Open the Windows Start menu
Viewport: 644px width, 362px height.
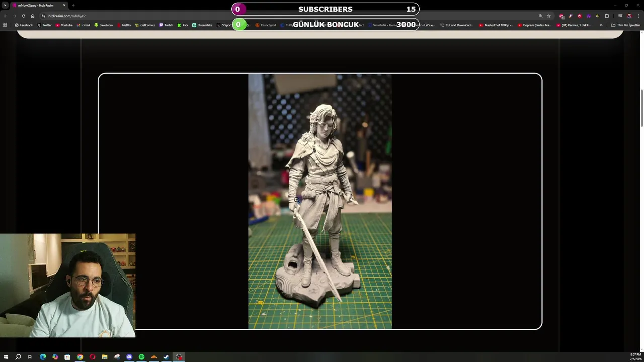pyautogui.click(x=6, y=357)
